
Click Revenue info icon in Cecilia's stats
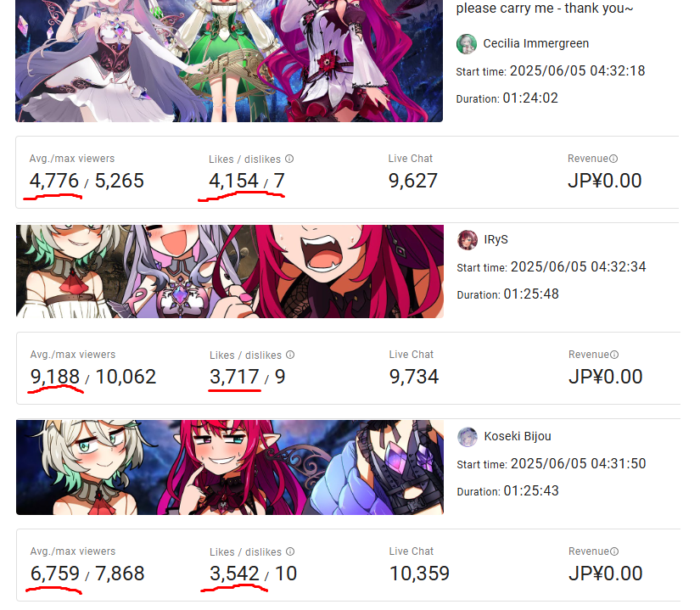coord(613,159)
